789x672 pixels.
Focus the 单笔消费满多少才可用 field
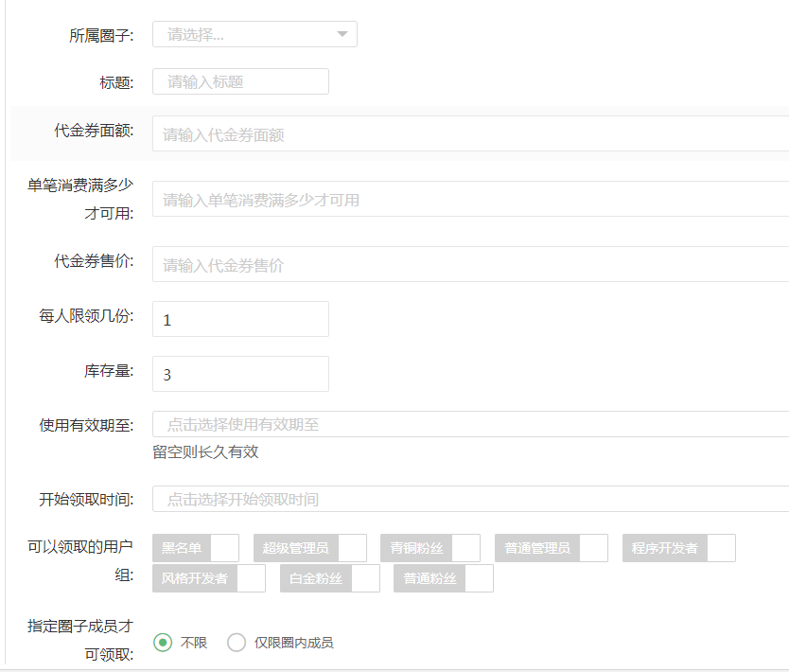click(x=470, y=200)
